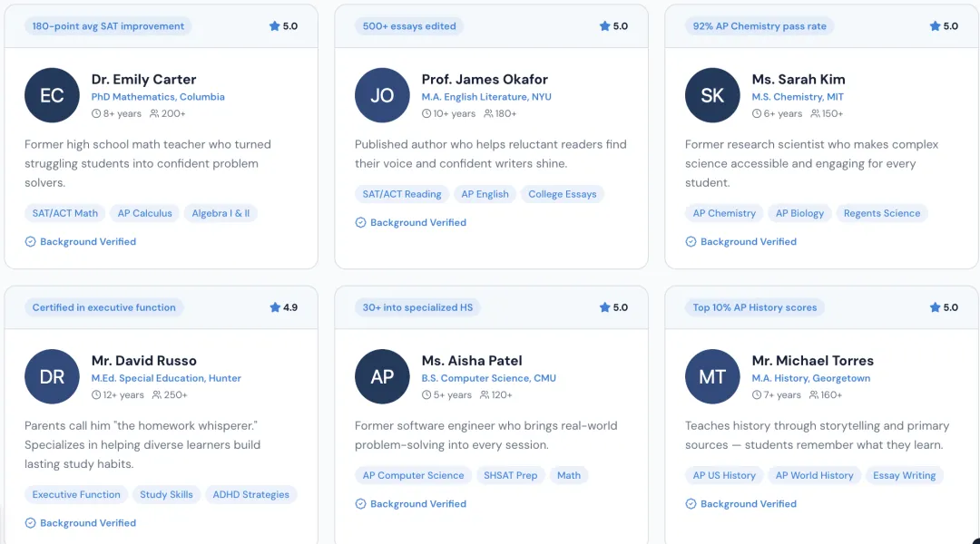This screenshot has width=980, height=544.
Task: Click the clock icon beside 7+ years
Action: pyautogui.click(x=756, y=394)
